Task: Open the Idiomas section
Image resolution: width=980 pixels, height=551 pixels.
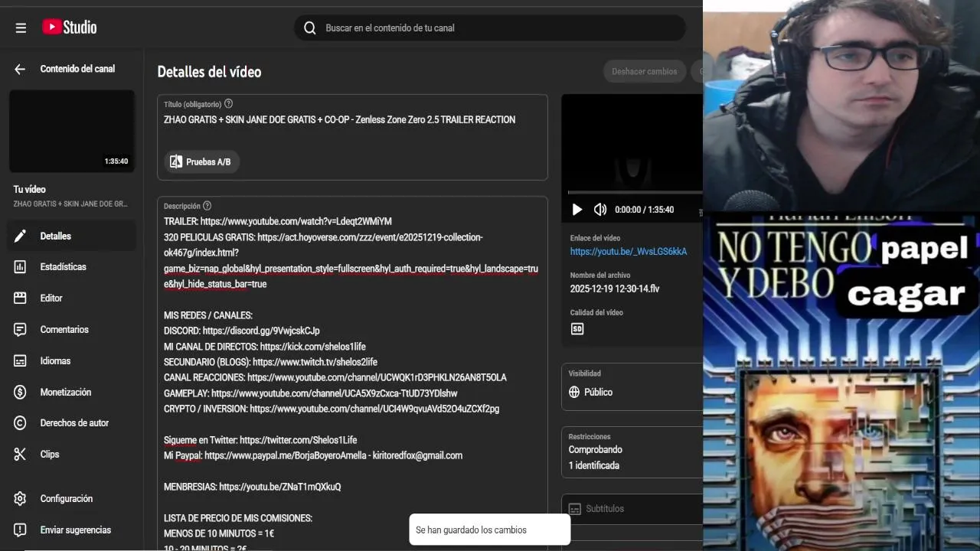Action: (x=72, y=361)
